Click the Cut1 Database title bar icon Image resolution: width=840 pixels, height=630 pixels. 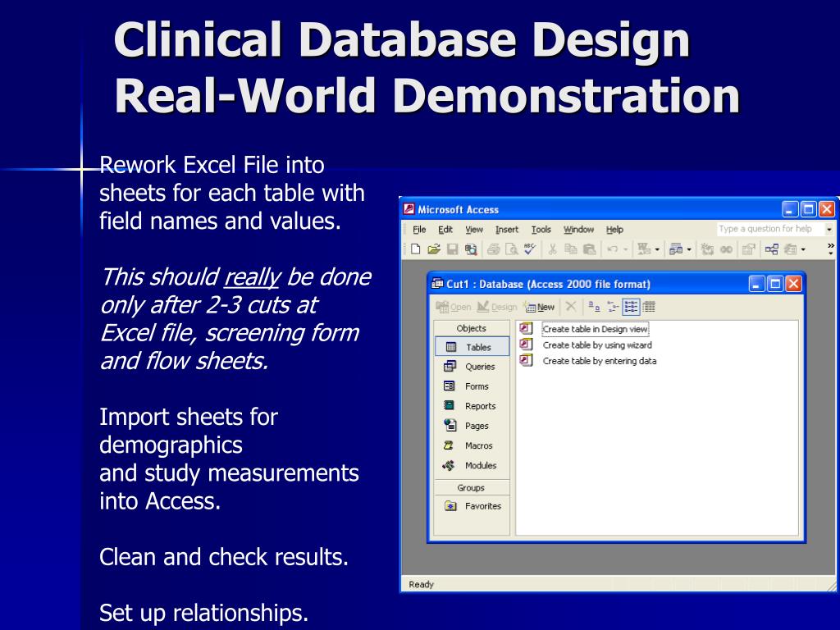click(437, 284)
